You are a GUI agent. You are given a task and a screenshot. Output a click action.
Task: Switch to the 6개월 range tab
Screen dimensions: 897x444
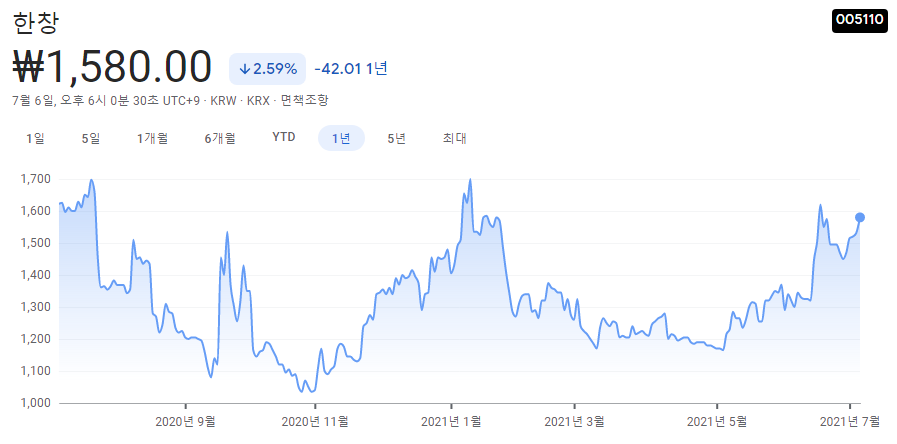[x=220, y=138]
